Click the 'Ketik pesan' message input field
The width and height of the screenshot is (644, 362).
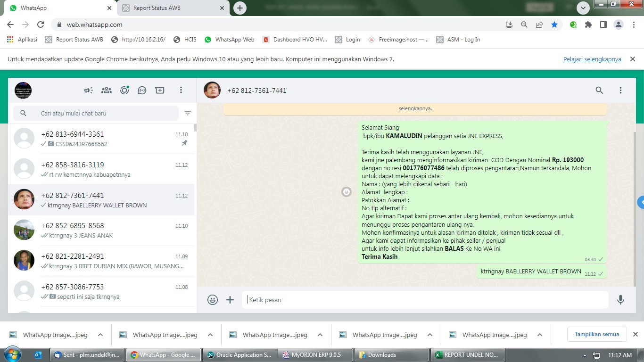pyautogui.click(x=425, y=300)
